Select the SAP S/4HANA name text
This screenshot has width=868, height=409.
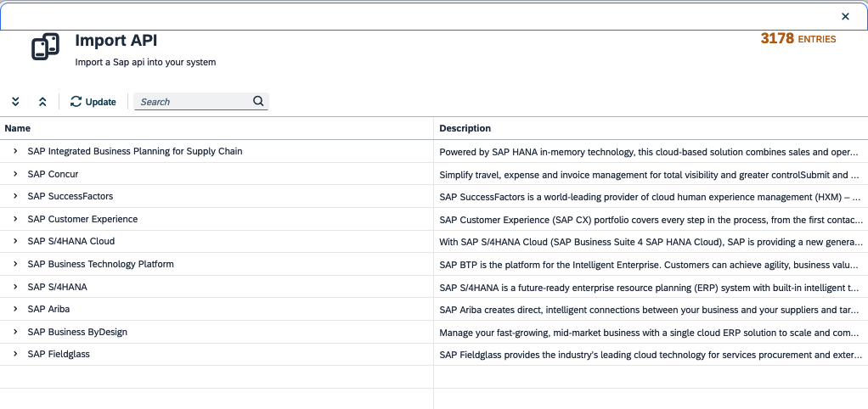pyautogui.click(x=58, y=287)
